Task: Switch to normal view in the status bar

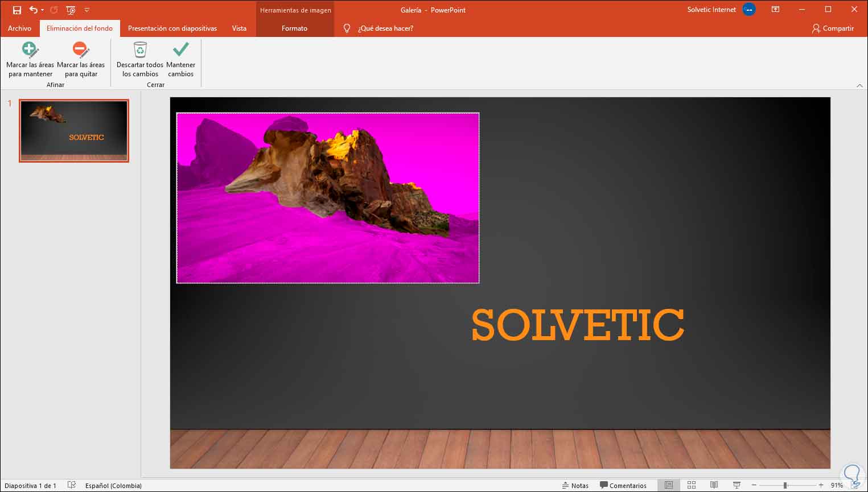Action: tap(669, 485)
